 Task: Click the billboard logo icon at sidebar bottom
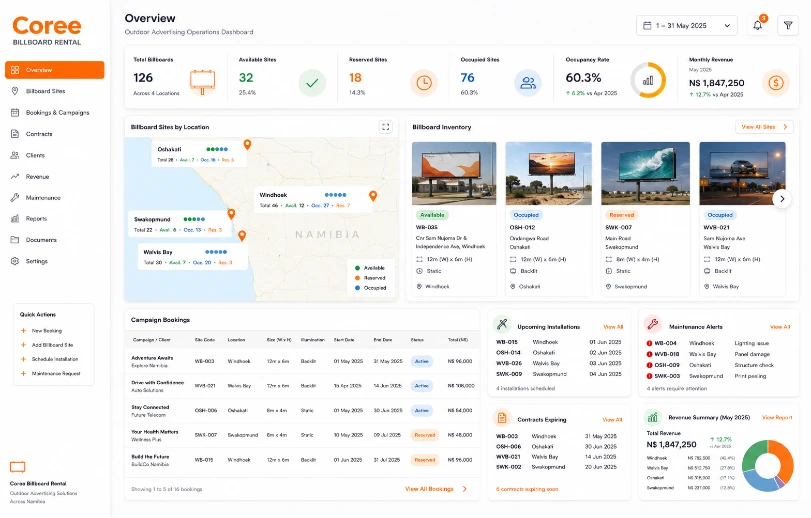click(18, 467)
